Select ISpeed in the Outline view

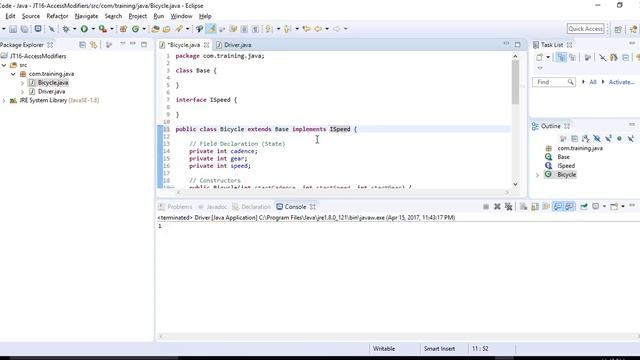[566, 166]
